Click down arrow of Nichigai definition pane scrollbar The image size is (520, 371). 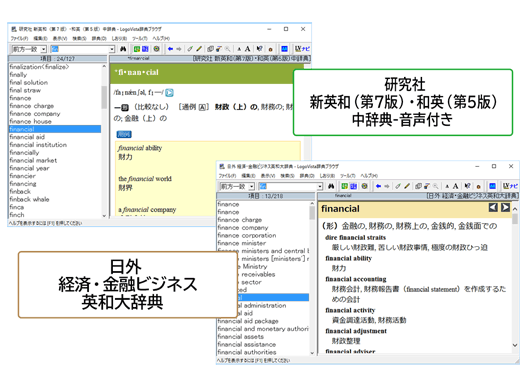pyautogui.click(x=515, y=346)
